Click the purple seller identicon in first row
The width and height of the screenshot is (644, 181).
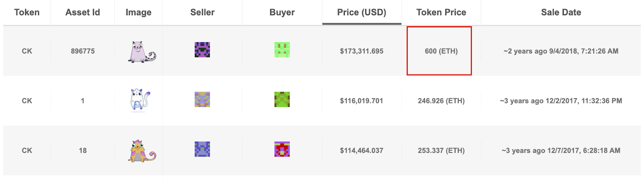click(202, 50)
